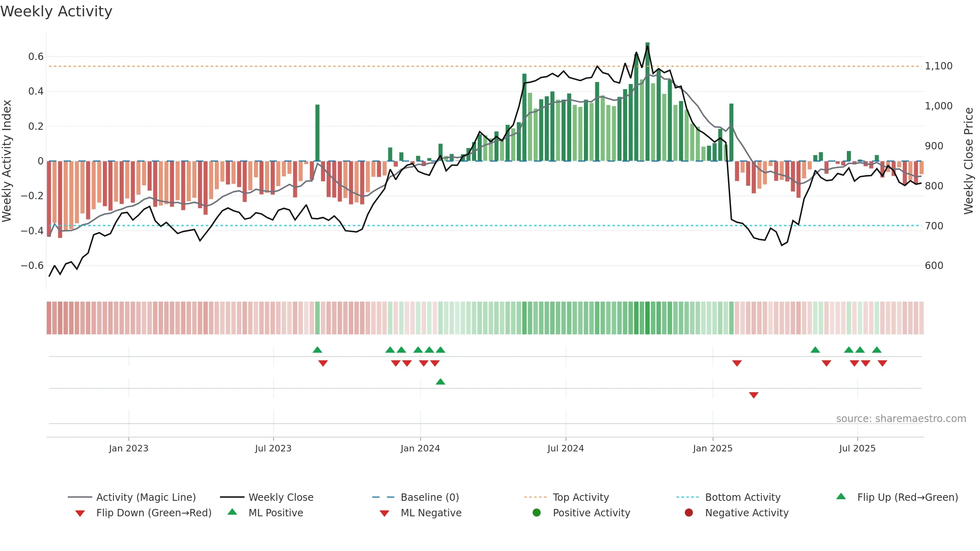The image size is (980, 551).
Task: Click Weekly Close Price axis title
Action: pyautogui.click(x=969, y=161)
